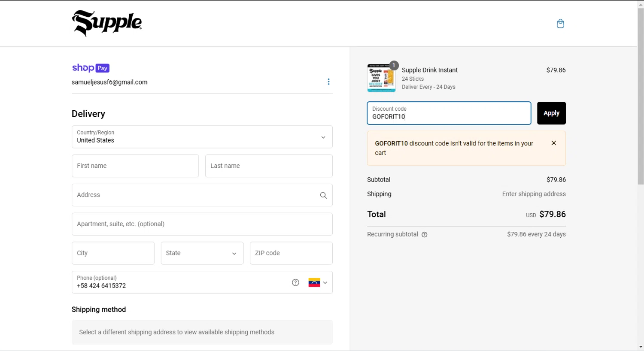Open the Country/Region dropdown

click(x=202, y=137)
